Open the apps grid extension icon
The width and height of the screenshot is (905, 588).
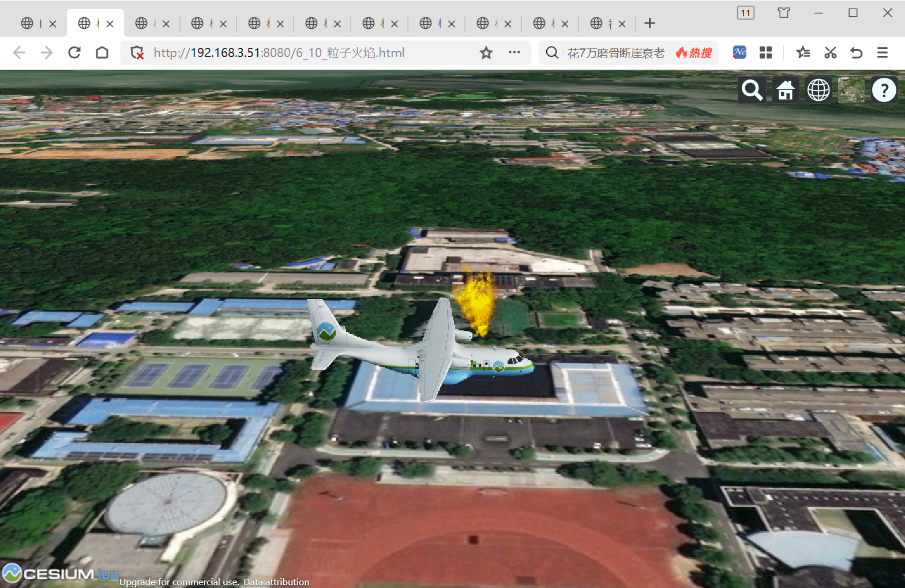[766, 53]
